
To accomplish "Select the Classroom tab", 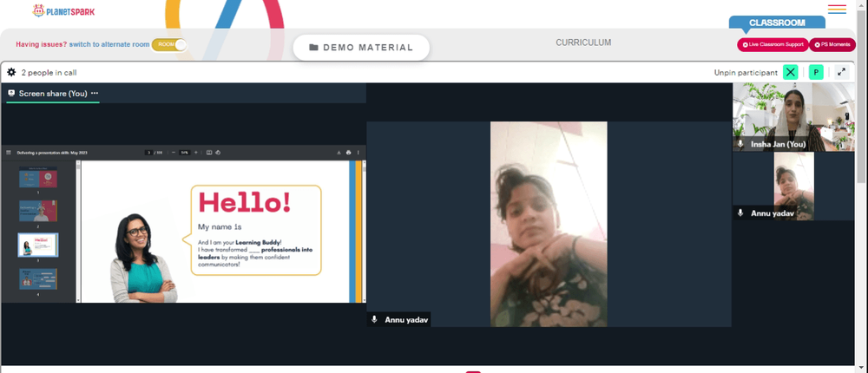I will click(x=777, y=23).
